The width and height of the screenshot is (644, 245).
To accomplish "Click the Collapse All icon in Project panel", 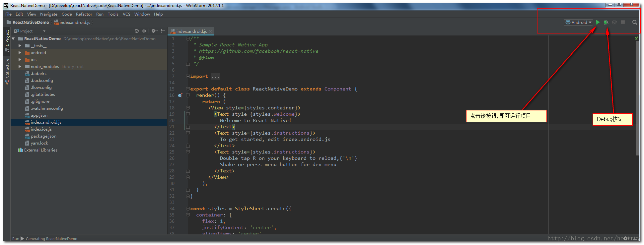I will (x=144, y=31).
